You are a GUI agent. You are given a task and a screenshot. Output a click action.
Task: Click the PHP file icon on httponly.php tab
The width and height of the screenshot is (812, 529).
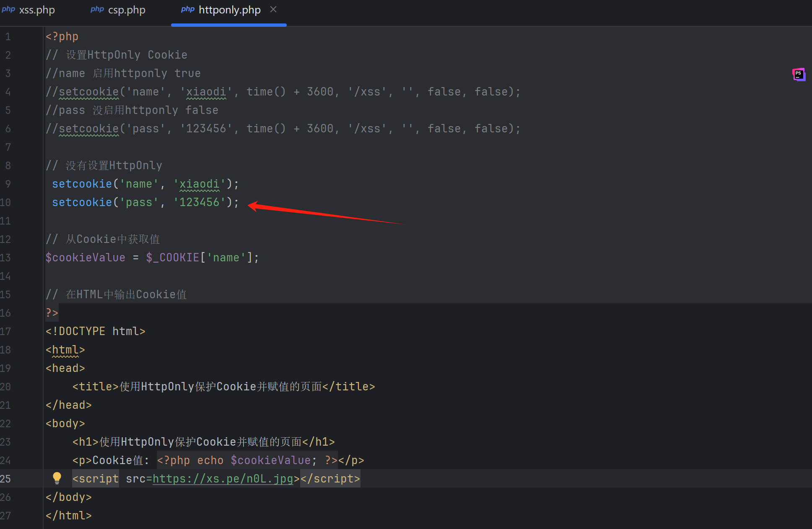coord(187,9)
